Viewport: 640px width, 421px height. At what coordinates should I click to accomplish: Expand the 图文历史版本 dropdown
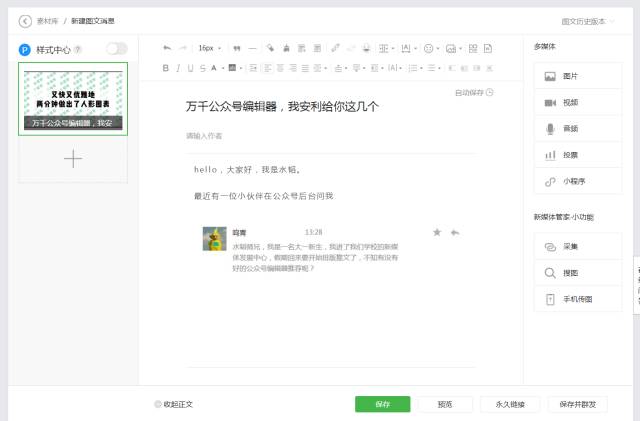(587, 21)
